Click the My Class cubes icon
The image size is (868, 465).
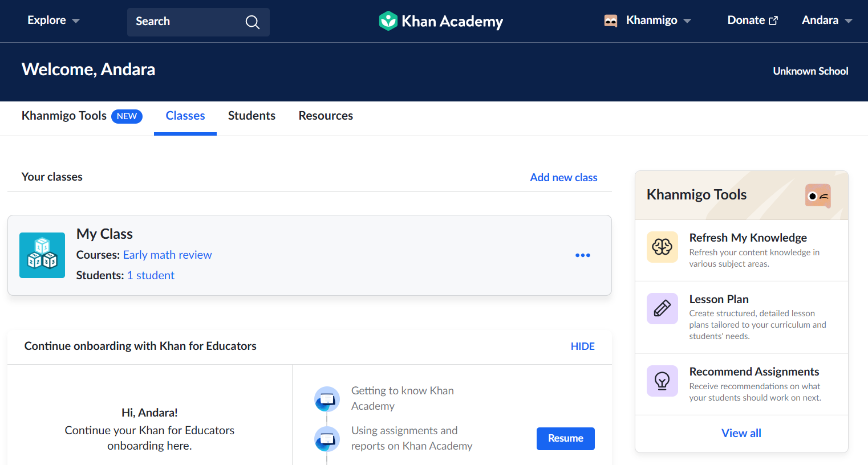click(42, 255)
